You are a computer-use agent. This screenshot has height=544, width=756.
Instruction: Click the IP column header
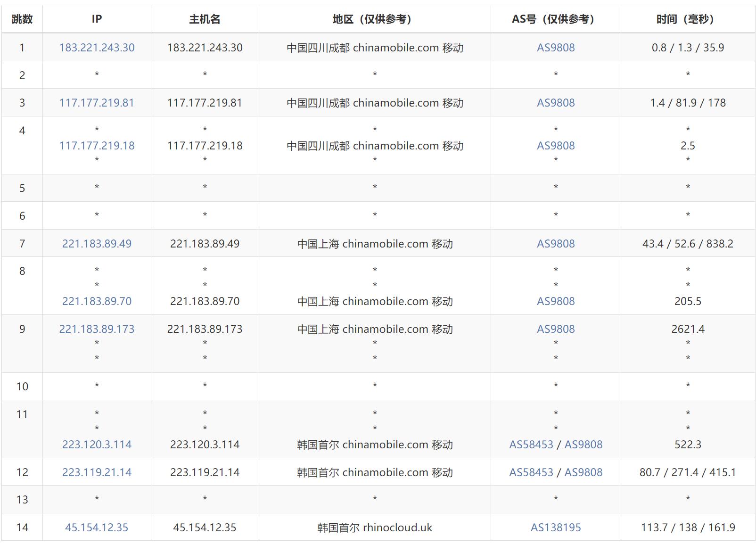[x=97, y=19]
